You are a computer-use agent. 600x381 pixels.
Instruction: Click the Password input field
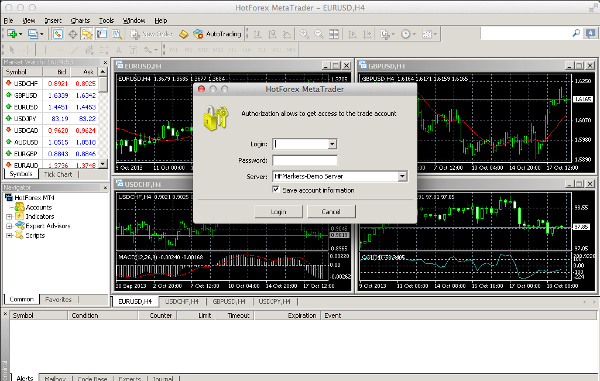coord(305,160)
